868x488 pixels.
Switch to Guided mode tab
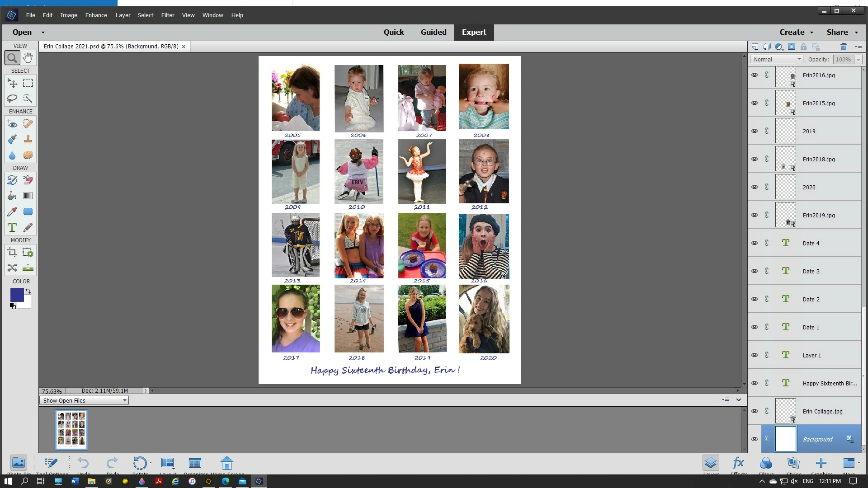(433, 32)
